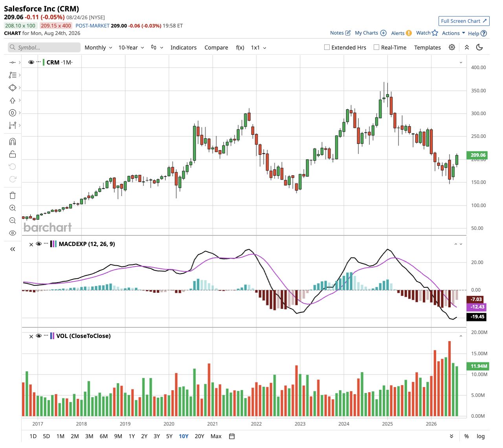The height and width of the screenshot is (448, 503).
Task: Click the Watch star icon
Action: (x=435, y=33)
